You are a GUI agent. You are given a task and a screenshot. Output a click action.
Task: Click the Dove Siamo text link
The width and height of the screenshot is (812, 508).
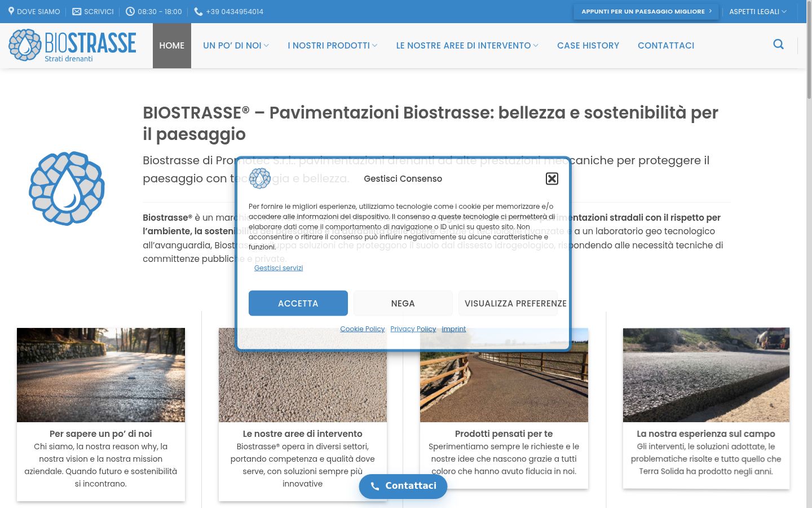point(38,11)
